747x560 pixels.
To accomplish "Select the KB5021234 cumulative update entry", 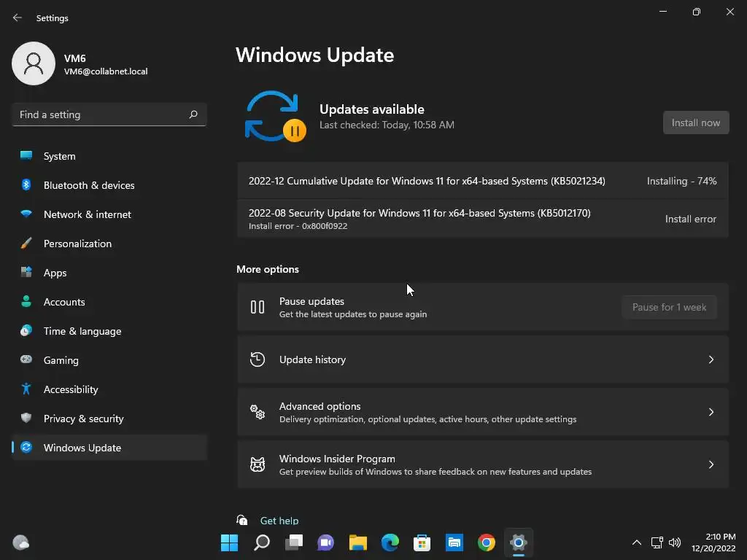I will [x=483, y=181].
